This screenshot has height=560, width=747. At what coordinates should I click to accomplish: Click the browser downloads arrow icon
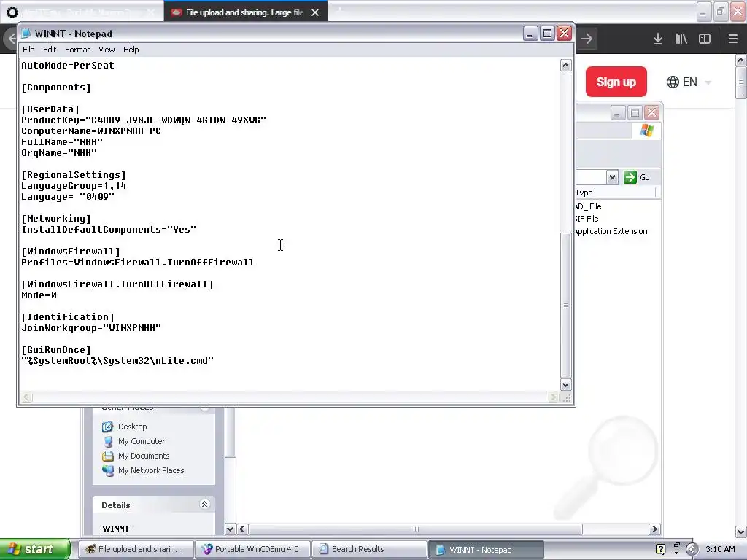click(658, 39)
